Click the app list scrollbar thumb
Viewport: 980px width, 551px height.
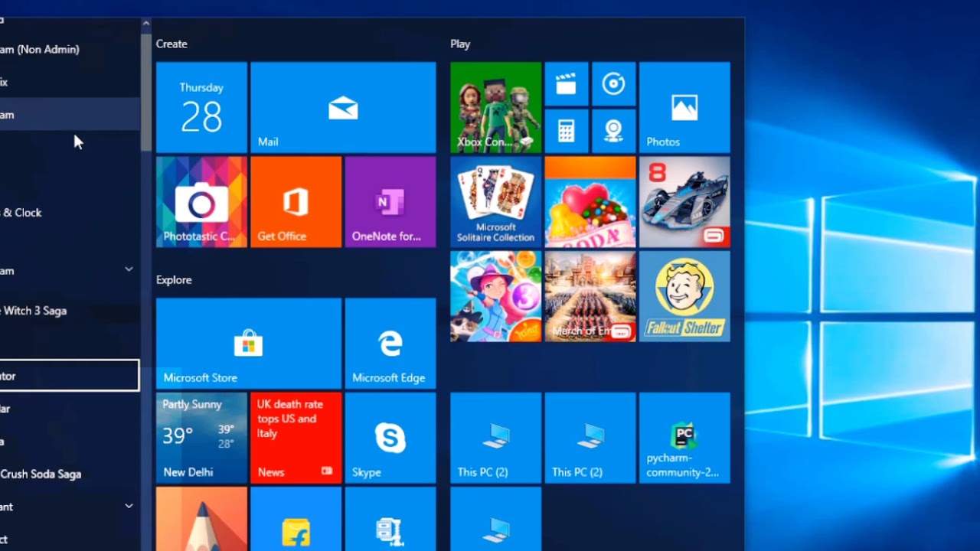[145, 91]
